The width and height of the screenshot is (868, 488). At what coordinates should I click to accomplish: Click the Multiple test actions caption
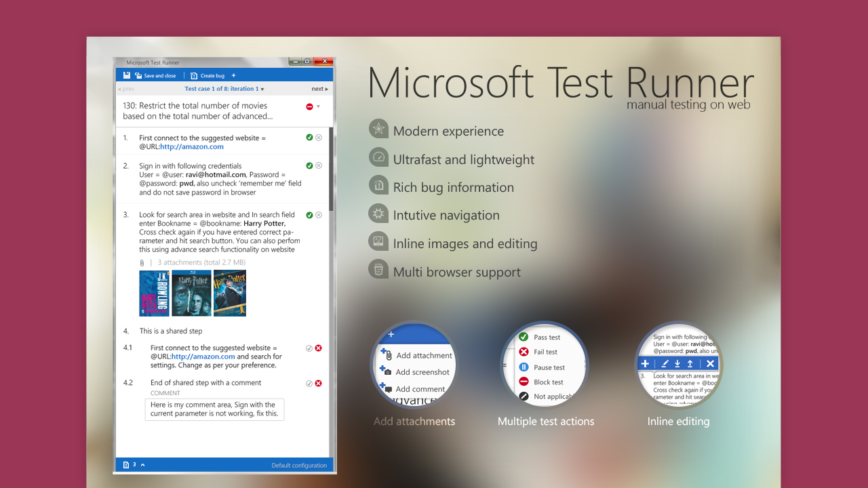pos(546,422)
